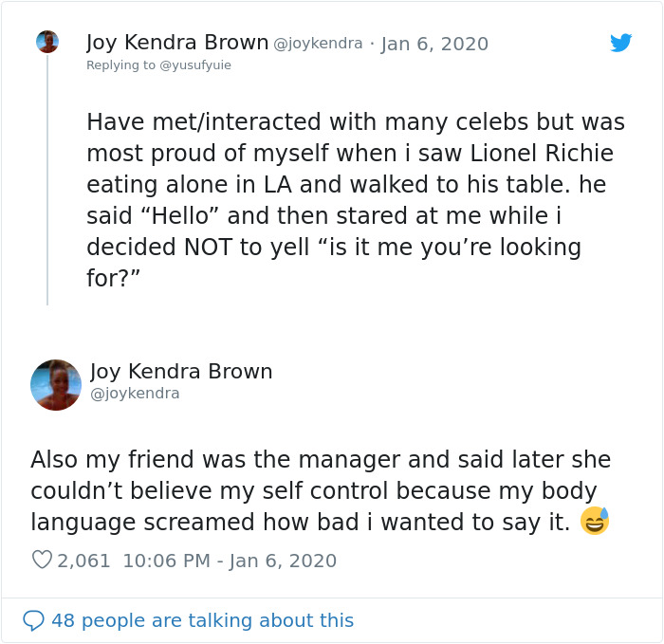Click the Twitter bird logo

[x=620, y=43]
